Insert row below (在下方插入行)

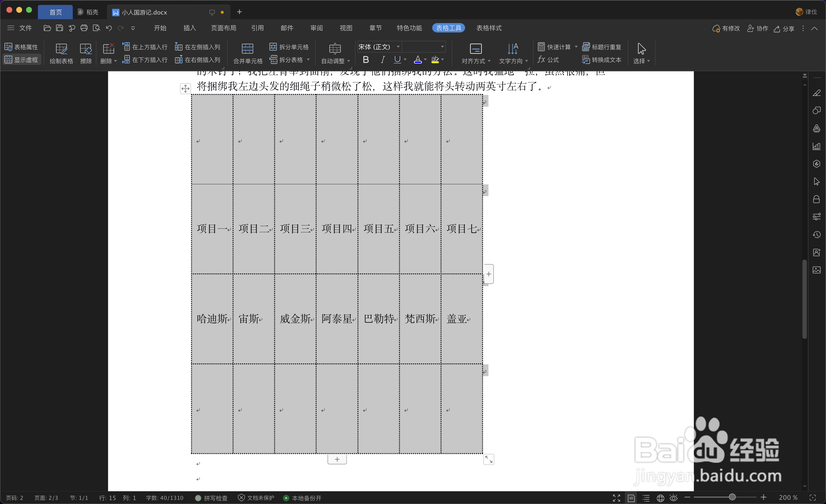[x=145, y=60]
